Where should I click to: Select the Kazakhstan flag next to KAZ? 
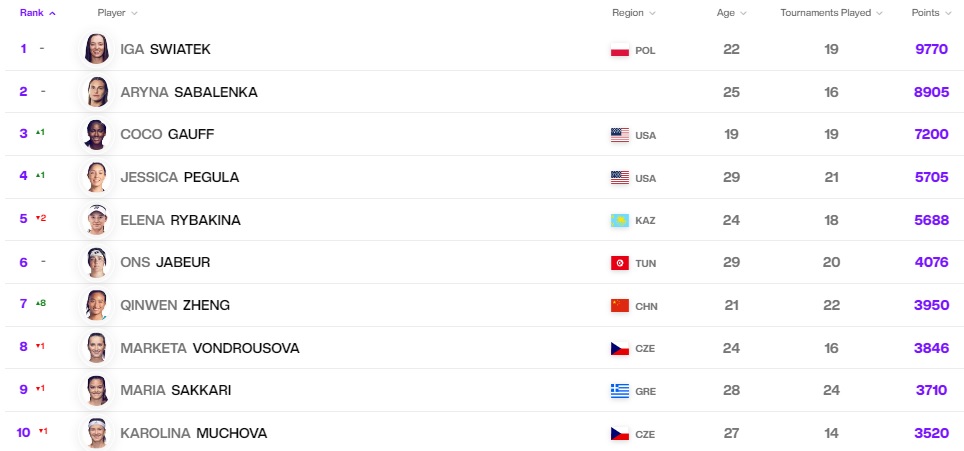click(x=620, y=221)
